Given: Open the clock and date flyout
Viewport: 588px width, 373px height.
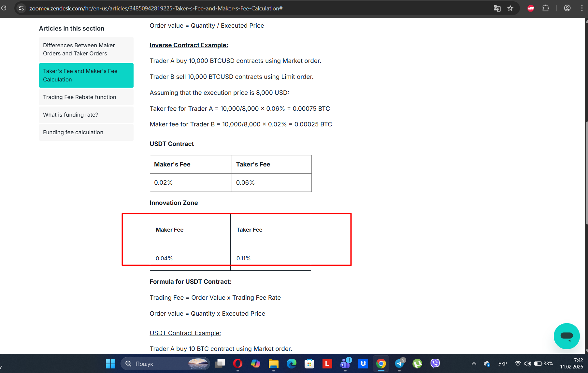Looking at the screenshot, I should tap(571, 364).
